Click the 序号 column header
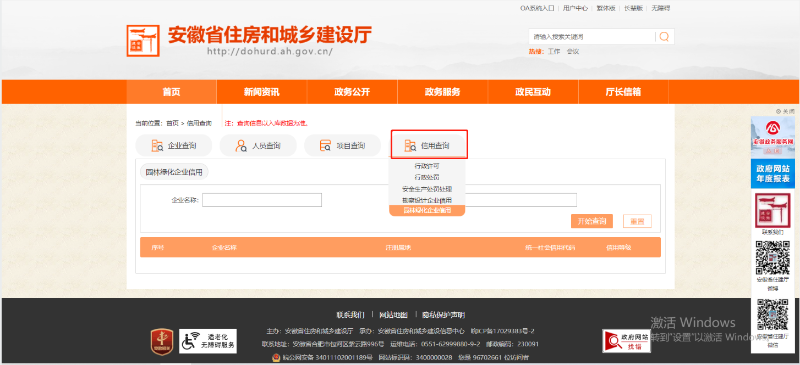The height and width of the screenshot is (365, 800). tap(158, 248)
